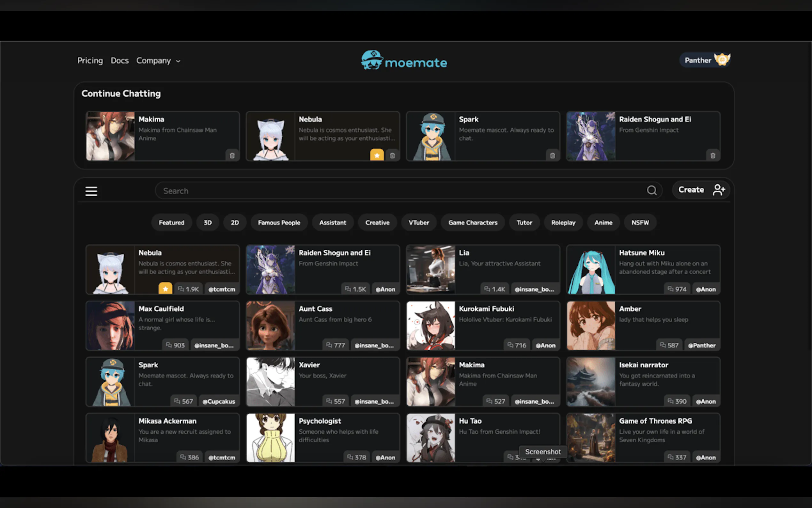Filter characters by 3D
The width and height of the screenshot is (812, 508).
208,222
